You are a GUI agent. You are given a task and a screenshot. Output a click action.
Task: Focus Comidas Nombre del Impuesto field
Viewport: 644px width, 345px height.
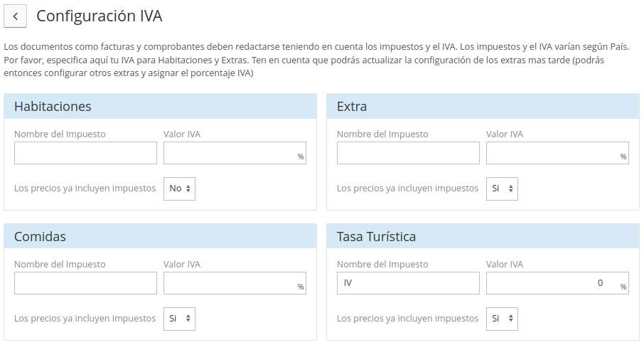85,283
